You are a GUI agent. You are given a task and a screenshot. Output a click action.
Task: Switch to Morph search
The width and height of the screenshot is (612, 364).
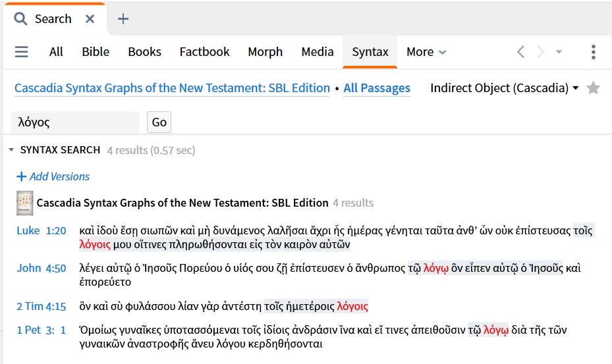(x=265, y=52)
